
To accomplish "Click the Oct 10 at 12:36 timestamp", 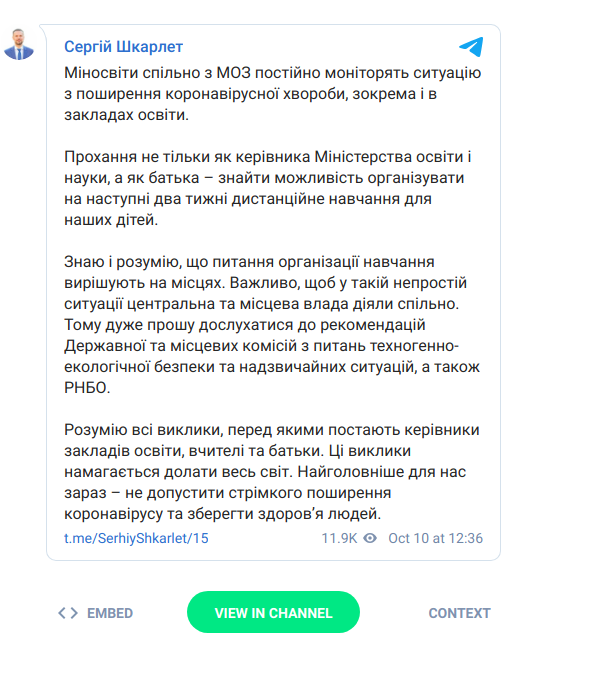I will click(435, 538).
